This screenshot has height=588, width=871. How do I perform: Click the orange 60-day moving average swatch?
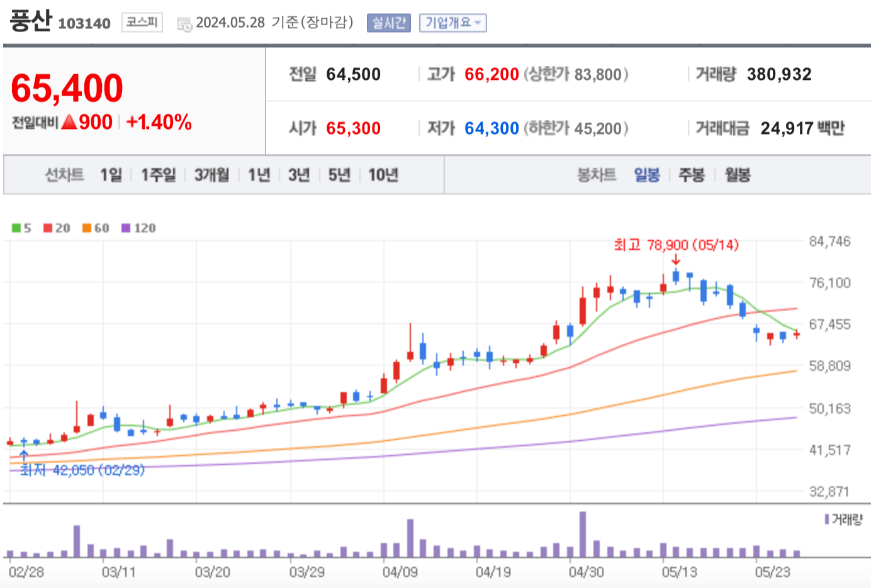(87, 228)
